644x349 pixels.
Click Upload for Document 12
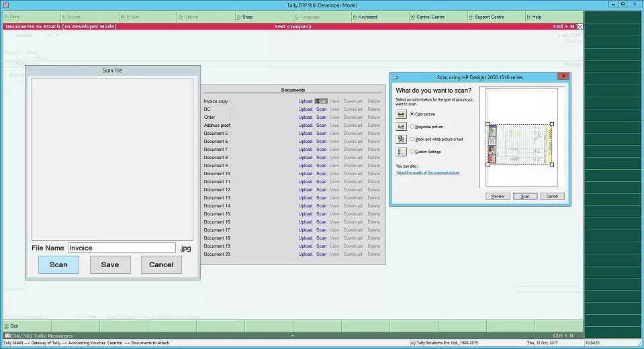tap(305, 190)
